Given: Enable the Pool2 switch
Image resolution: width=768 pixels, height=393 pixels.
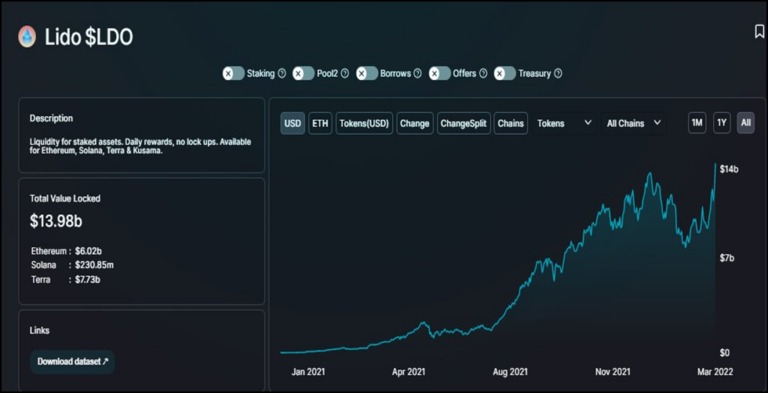Looking at the screenshot, I should pos(304,74).
